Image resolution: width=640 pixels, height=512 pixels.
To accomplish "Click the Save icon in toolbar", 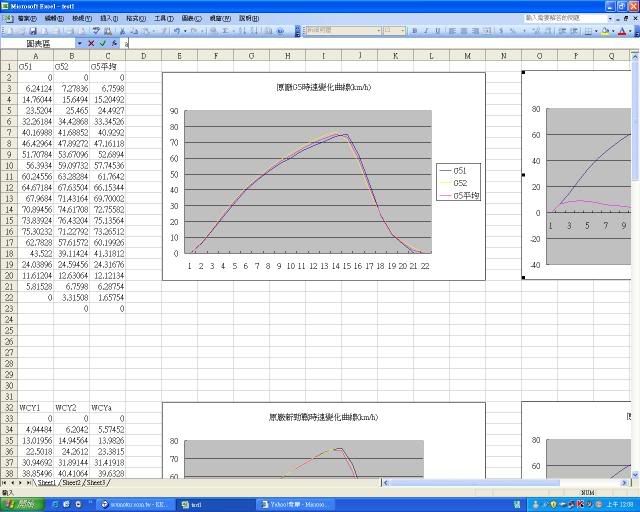I will coord(33,31).
